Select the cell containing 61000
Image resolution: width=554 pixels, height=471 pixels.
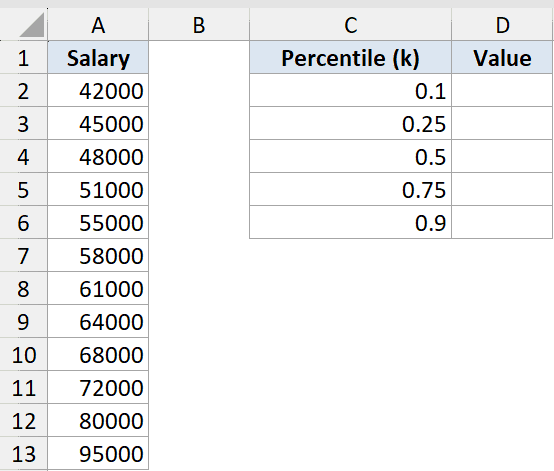[x=98, y=288]
